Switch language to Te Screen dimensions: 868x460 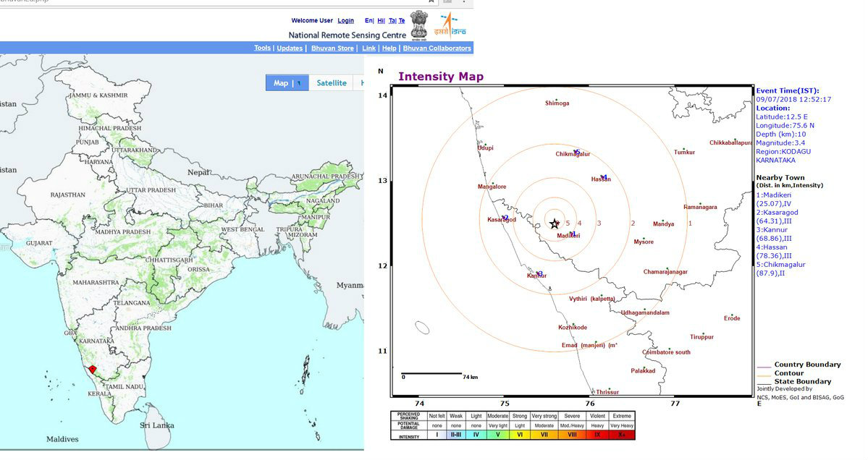pyautogui.click(x=402, y=20)
